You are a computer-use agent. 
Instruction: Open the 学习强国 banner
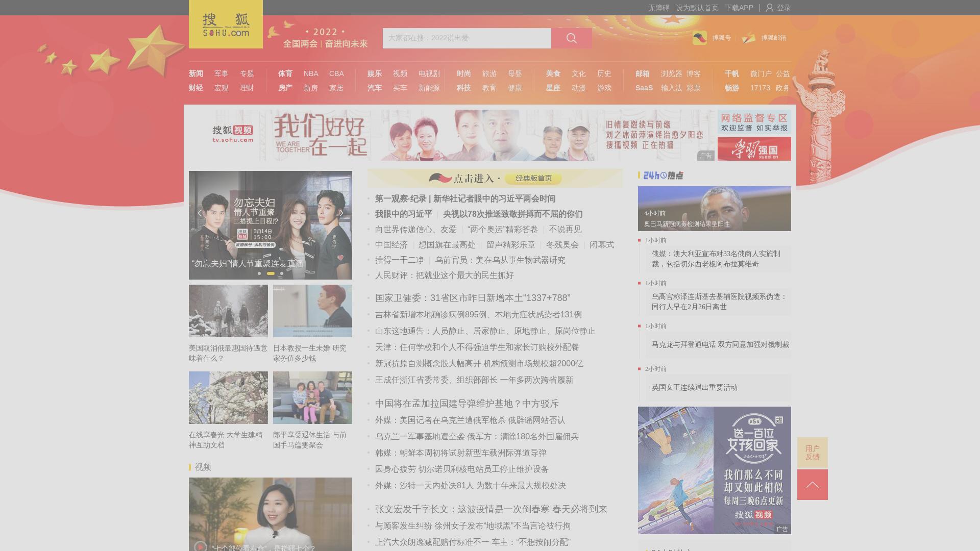pyautogui.click(x=754, y=149)
